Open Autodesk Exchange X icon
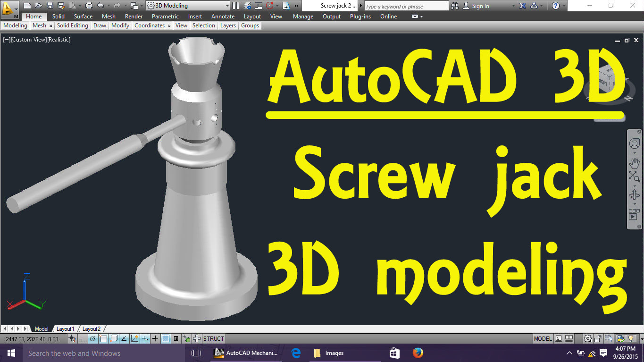The height and width of the screenshot is (362, 644). click(x=523, y=6)
